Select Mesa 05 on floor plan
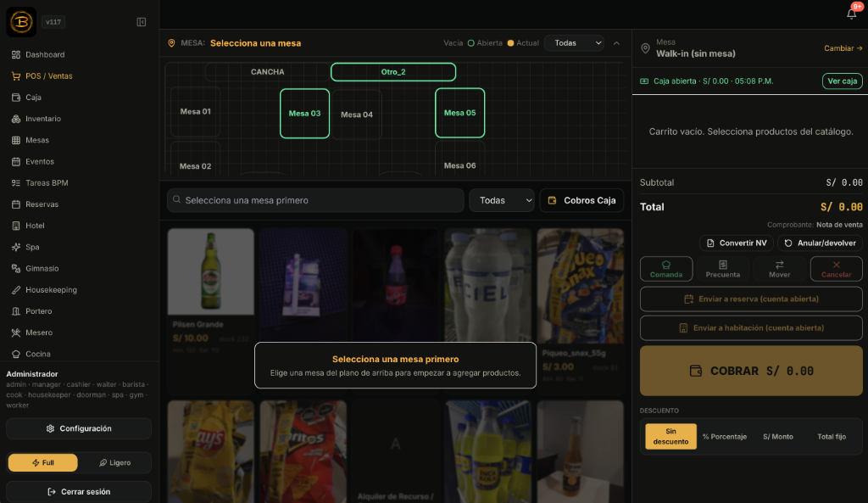The image size is (868, 503). [x=460, y=113]
